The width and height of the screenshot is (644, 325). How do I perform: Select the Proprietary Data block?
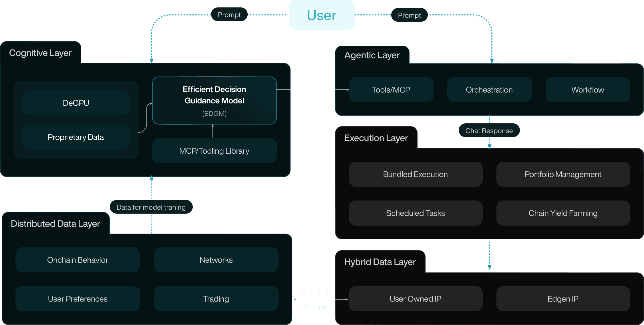click(76, 137)
